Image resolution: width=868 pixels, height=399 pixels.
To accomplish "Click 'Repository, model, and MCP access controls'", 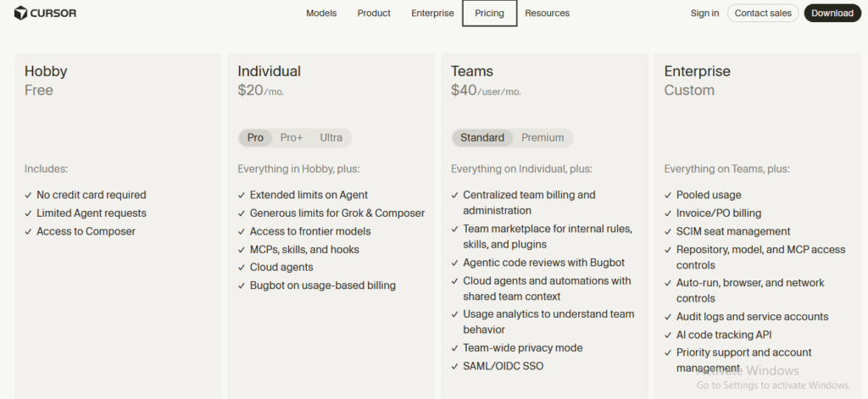I will pos(760,258).
